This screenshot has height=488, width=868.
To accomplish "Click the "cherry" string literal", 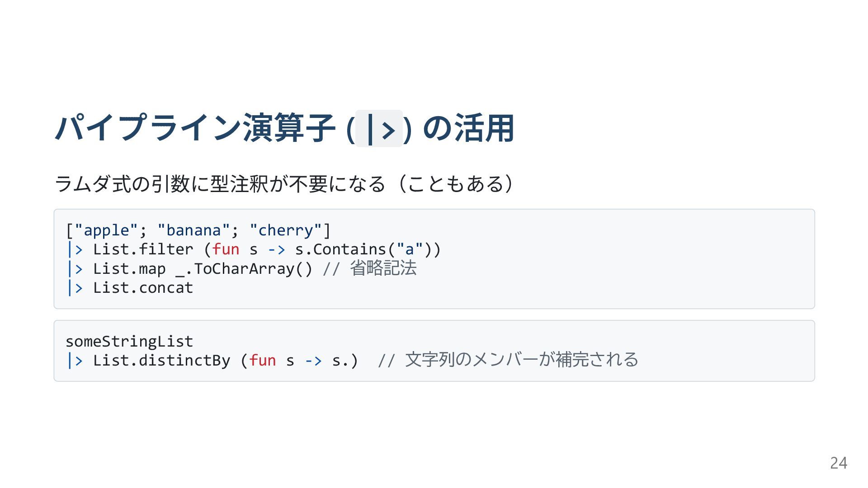I will (x=285, y=230).
